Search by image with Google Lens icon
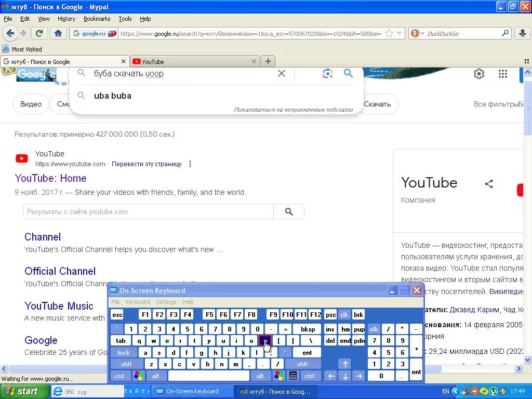532x399 pixels. pyautogui.click(x=327, y=73)
